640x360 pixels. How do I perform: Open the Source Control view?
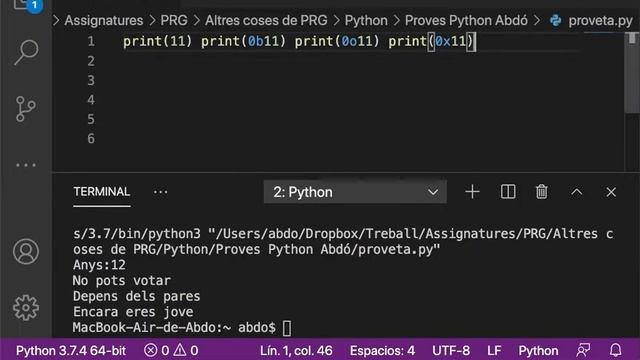click(x=26, y=109)
